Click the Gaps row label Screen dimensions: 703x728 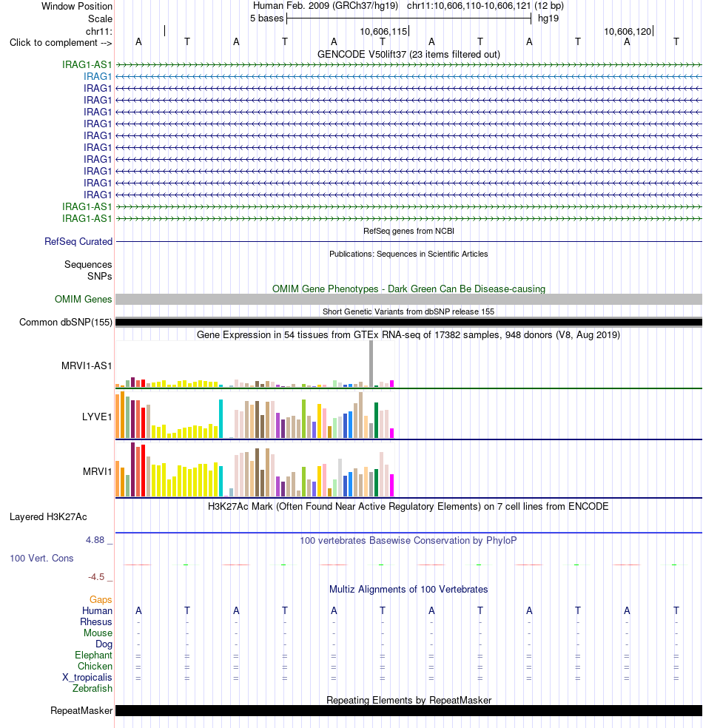click(x=101, y=600)
